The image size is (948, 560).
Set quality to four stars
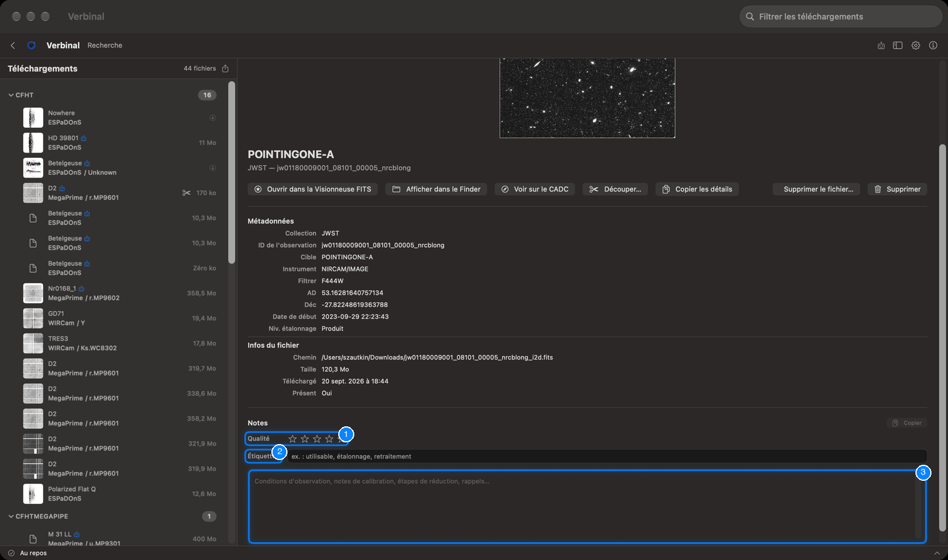[x=329, y=439]
